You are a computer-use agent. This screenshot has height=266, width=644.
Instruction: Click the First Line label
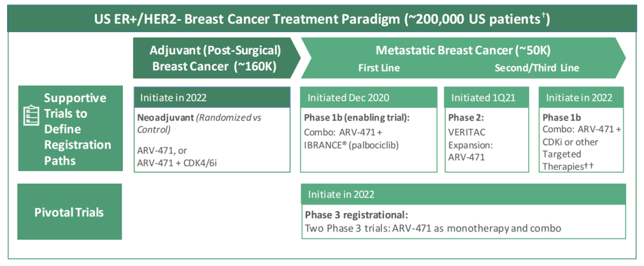pos(379,68)
